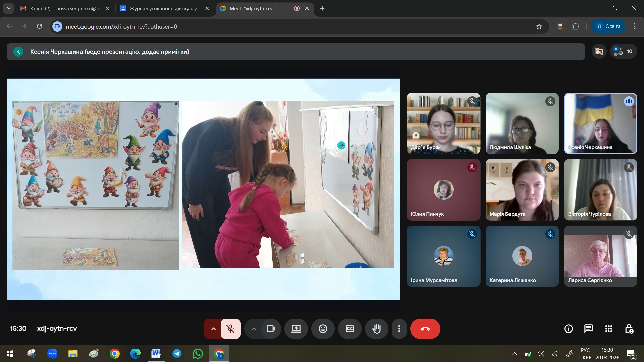
Task: Open more options three-dot menu
Action: tap(399, 329)
